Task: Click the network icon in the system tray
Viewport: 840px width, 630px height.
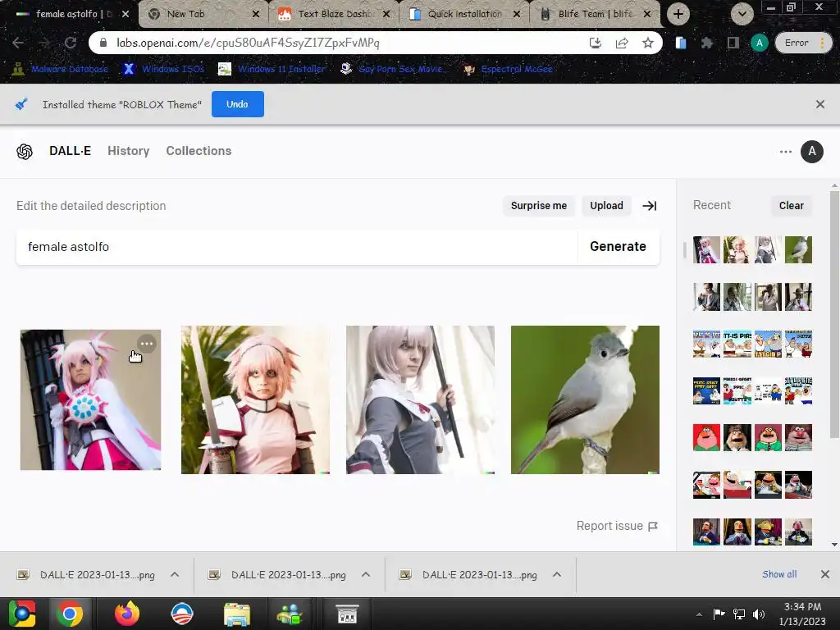Action: tap(739, 614)
